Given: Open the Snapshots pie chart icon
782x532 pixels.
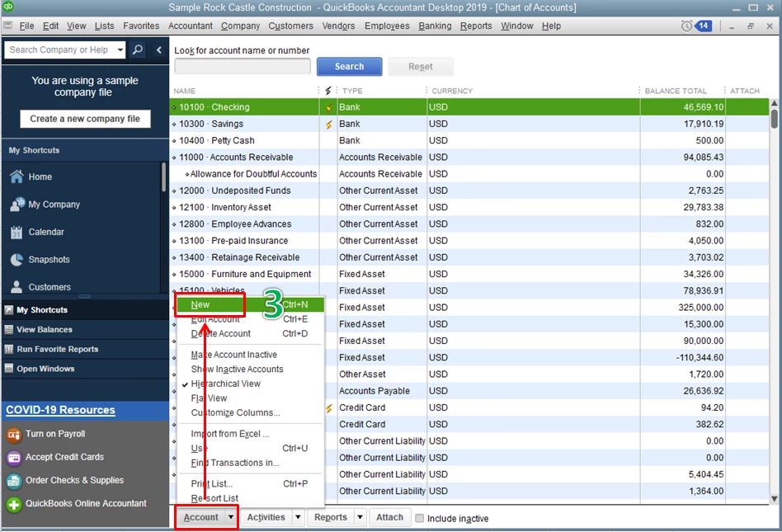Looking at the screenshot, I should coord(16,260).
